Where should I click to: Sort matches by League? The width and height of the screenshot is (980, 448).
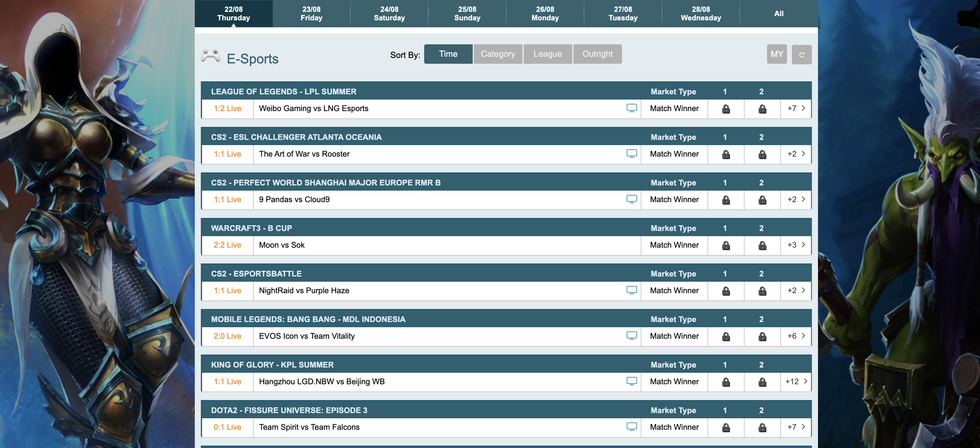pyautogui.click(x=547, y=54)
